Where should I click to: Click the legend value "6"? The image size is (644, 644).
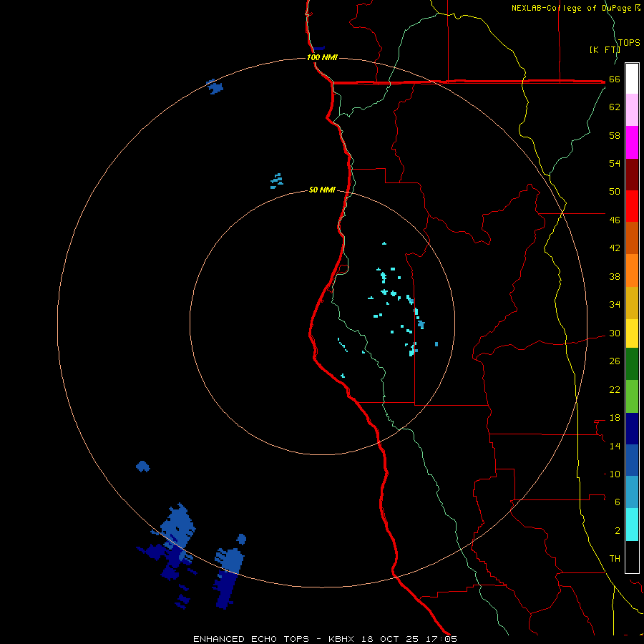(x=618, y=502)
